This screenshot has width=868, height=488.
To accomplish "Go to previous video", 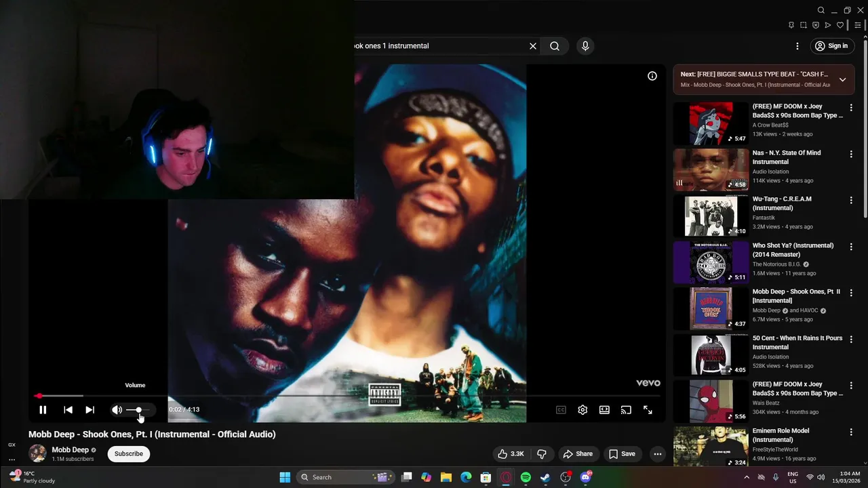I will coord(68,409).
